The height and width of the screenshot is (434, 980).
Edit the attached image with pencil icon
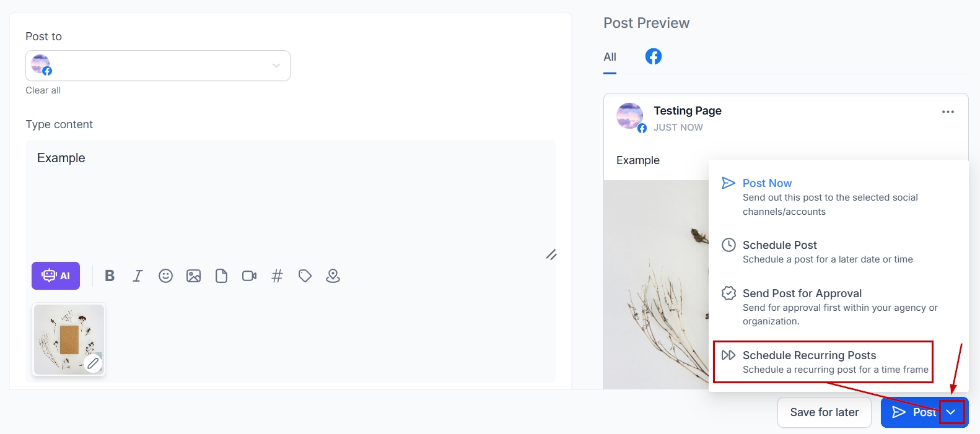point(93,363)
